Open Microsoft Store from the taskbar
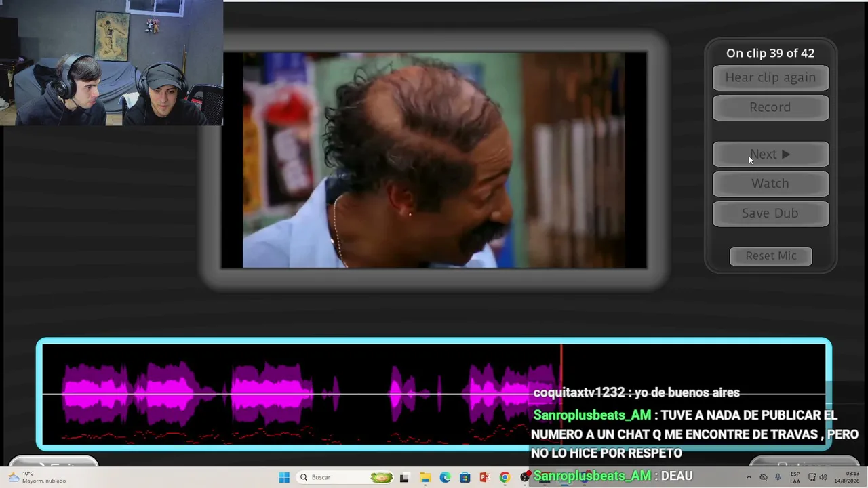Image resolution: width=868 pixels, height=488 pixels. [465, 477]
